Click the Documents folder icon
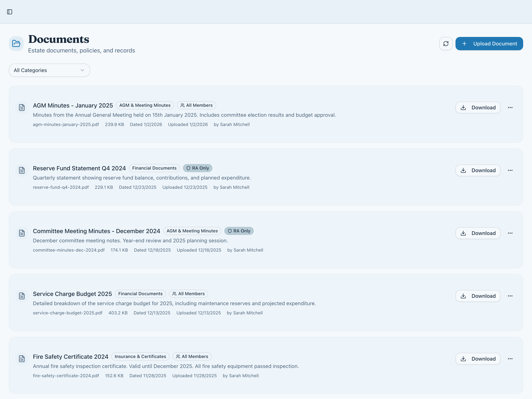Image resolution: width=532 pixels, height=399 pixels. (16, 44)
